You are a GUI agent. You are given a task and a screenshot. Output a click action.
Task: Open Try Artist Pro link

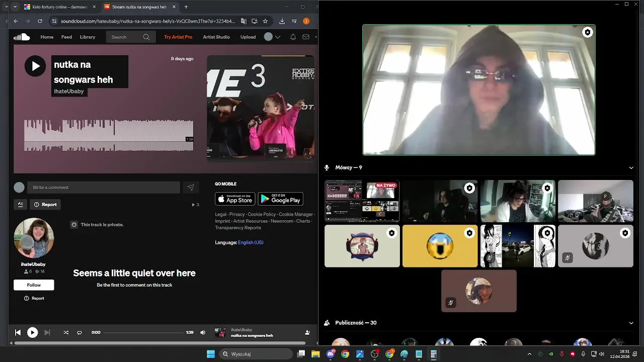pyautogui.click(x=178, y=37)
